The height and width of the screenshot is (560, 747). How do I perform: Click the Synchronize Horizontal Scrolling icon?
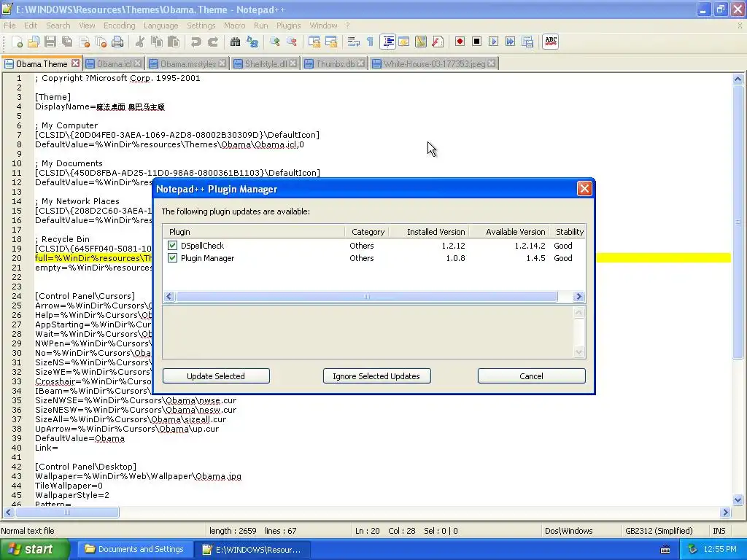pos(331,42)
